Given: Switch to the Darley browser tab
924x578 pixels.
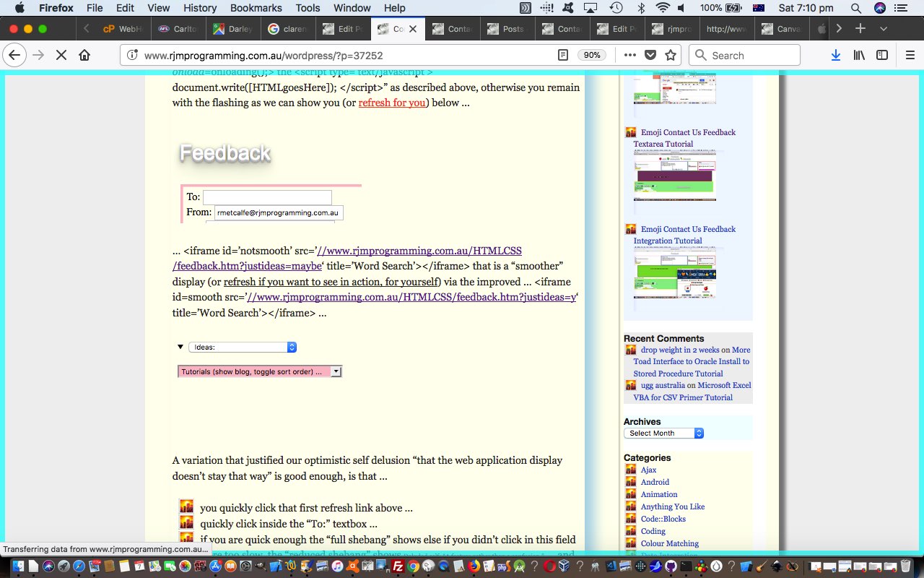Looking at the screenshot, I should pyautogui.click(x=232, y=29).
